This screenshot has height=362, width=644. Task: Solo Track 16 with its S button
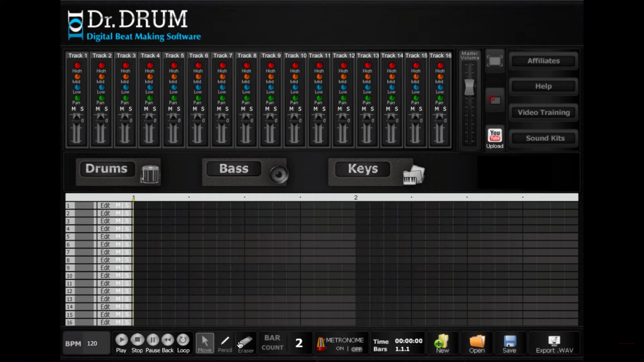[x=445, y=109]
